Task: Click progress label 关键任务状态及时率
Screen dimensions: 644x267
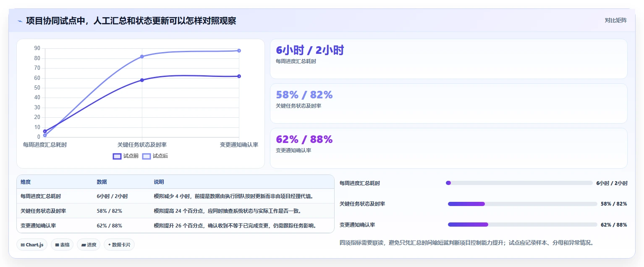Action: [362, 204]
